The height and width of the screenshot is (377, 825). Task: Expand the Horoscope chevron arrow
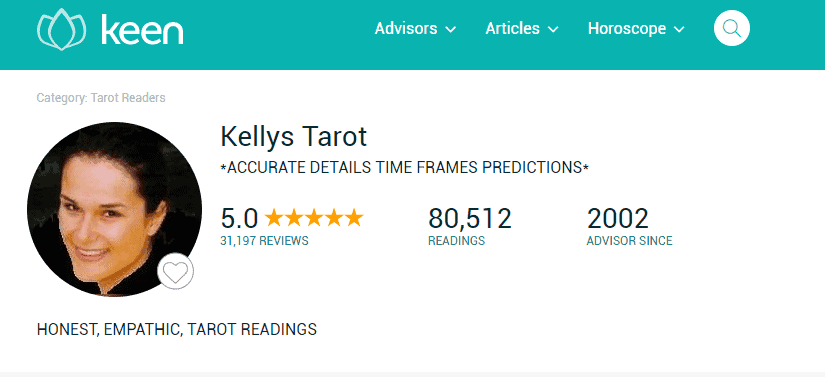(679, 29)
